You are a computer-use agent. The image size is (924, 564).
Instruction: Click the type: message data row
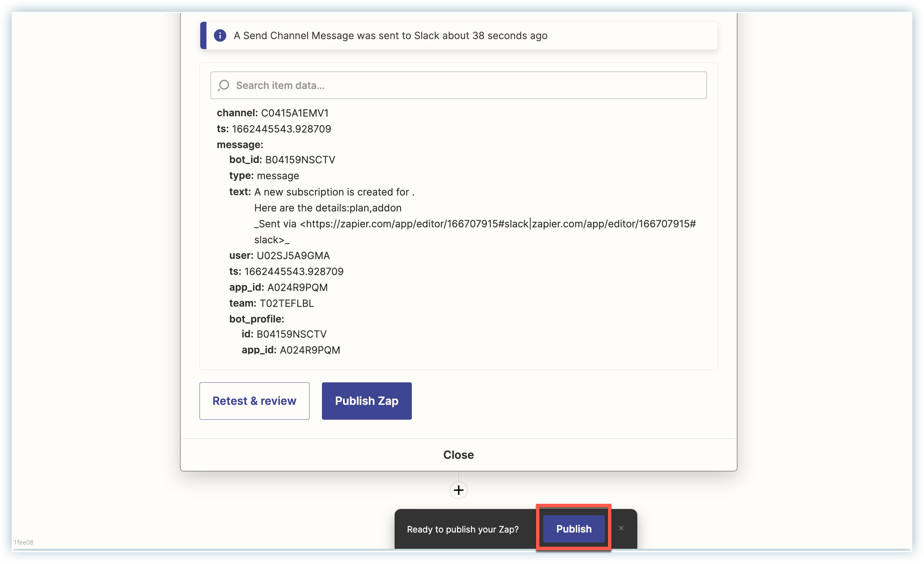click(x=264, y=176)
